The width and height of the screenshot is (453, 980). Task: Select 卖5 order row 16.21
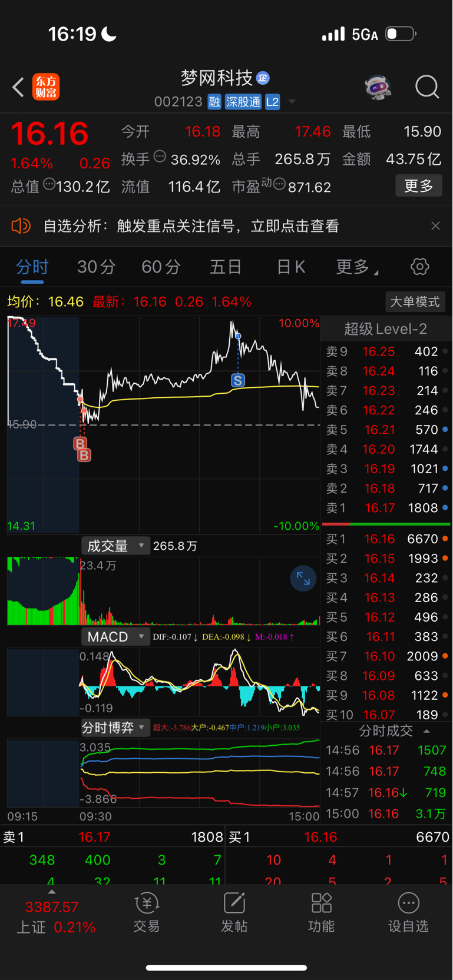pos(386,430)
